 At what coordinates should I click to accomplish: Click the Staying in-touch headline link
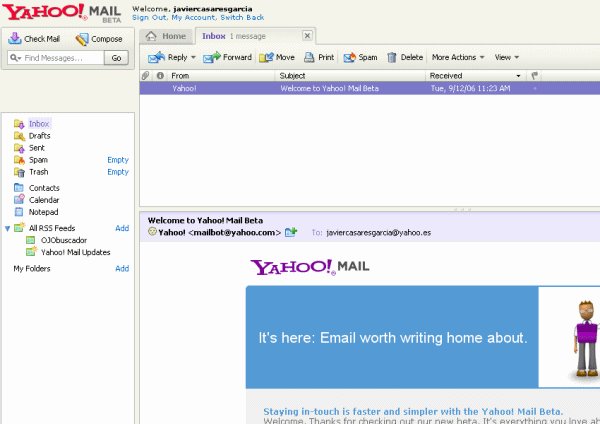(413, 411)
